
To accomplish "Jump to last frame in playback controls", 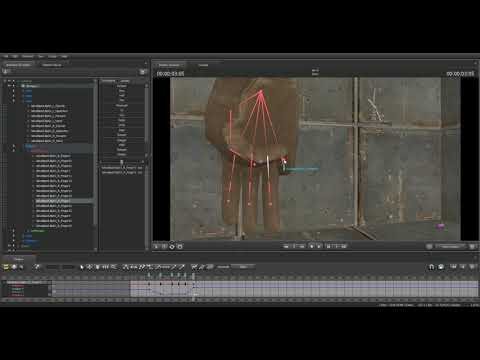I will (x=344, y=246).
